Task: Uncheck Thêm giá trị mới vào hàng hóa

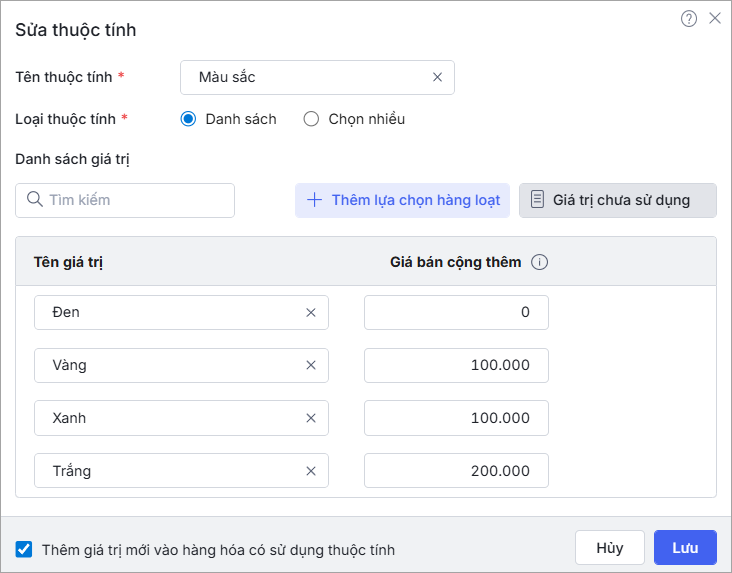Action: tap(24, 549)
